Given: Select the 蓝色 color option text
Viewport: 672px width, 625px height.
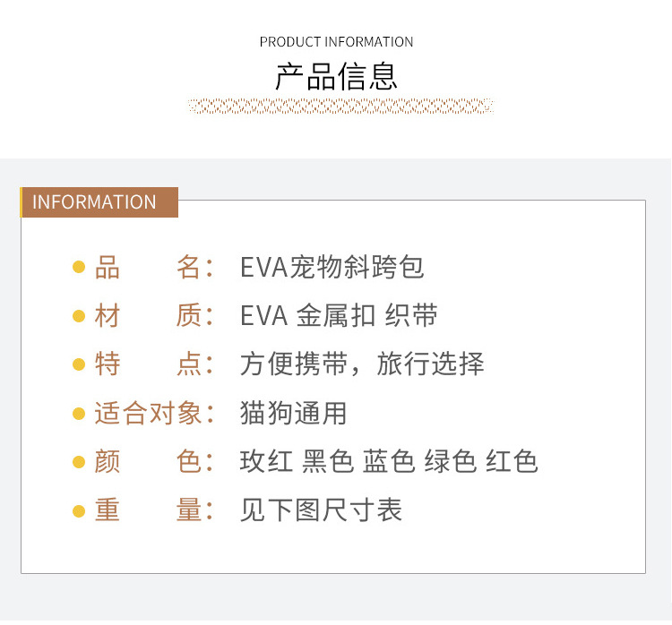Looking at the screenshot, I should [389, 462].
